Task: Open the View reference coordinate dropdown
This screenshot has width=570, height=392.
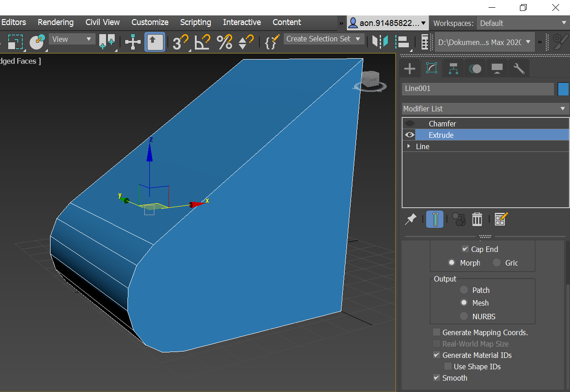Action: (72, 40)
